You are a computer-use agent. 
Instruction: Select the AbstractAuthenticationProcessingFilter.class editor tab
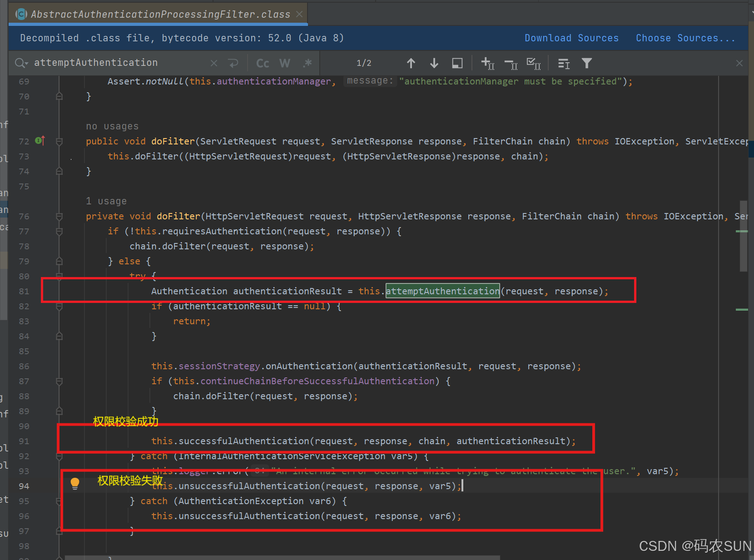pyautogui.click(x=158, y=14)
